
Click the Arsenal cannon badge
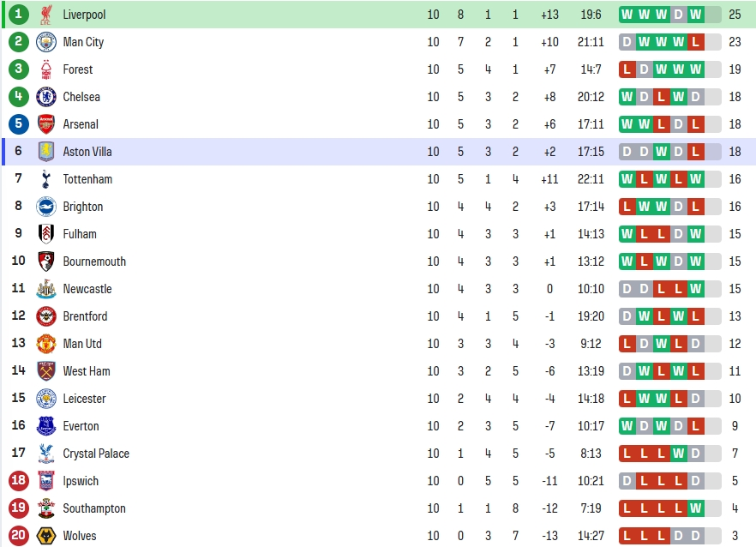[x=46, y=124]
